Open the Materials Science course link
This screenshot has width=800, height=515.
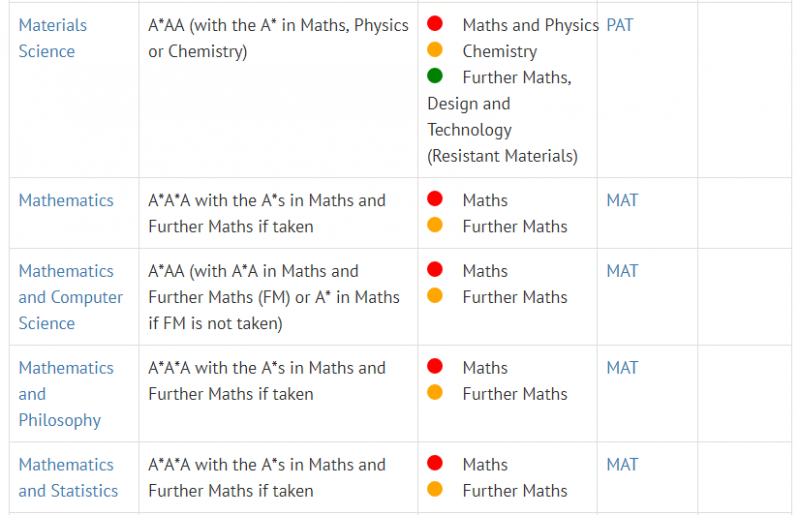point(53,38)
